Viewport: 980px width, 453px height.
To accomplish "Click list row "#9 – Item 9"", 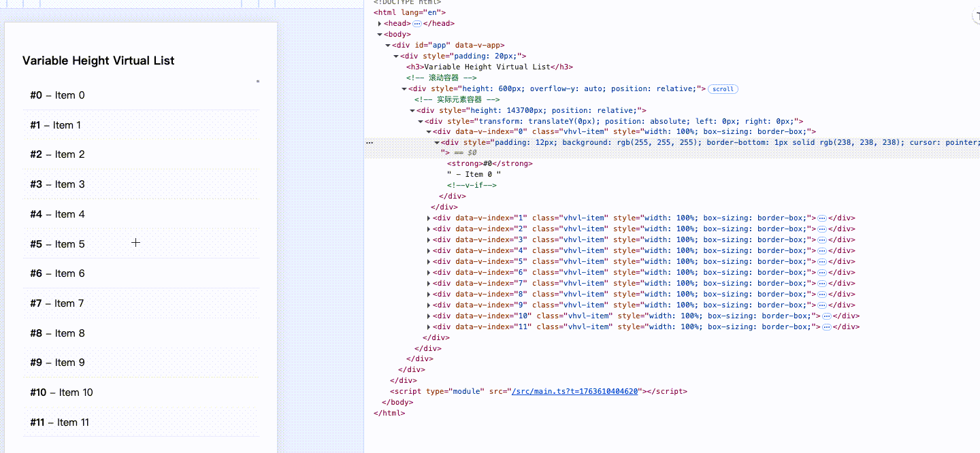I will click(x=141, y=363).
